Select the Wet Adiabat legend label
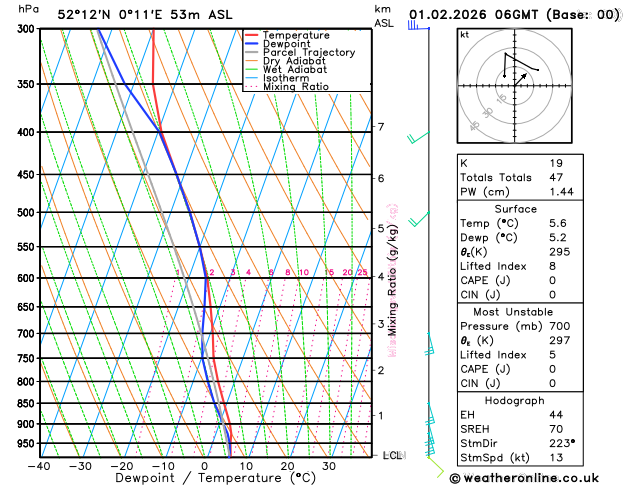This screenshot has height=486, width=629. (x=295, y=69)
